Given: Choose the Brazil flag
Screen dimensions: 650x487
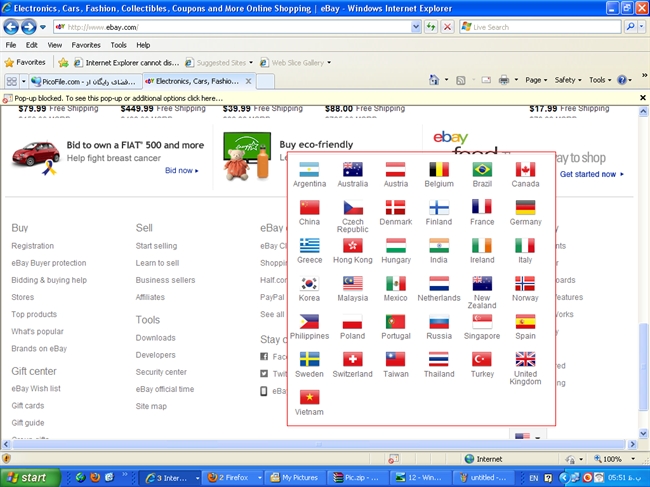Looking at the screenshot, I should click(x=482, y=170).
